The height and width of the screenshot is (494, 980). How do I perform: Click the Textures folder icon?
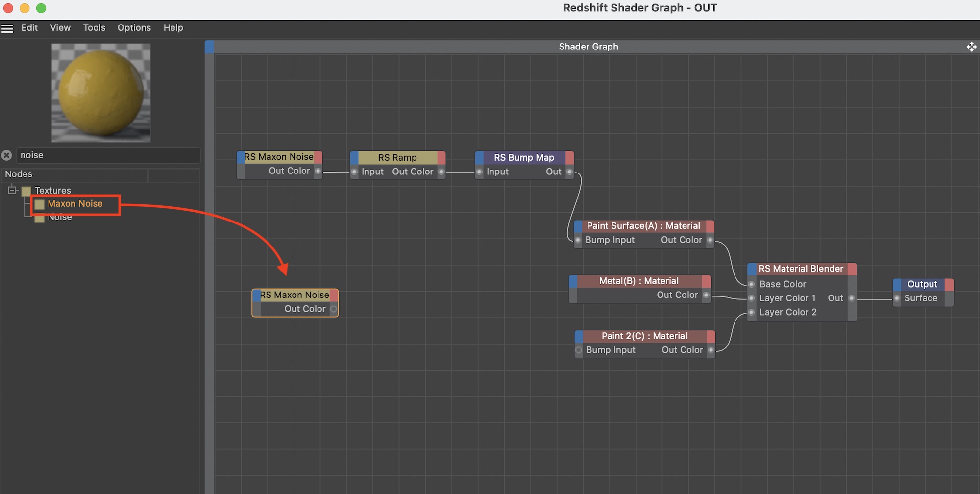pyautogui.click(x=26, y=191)
